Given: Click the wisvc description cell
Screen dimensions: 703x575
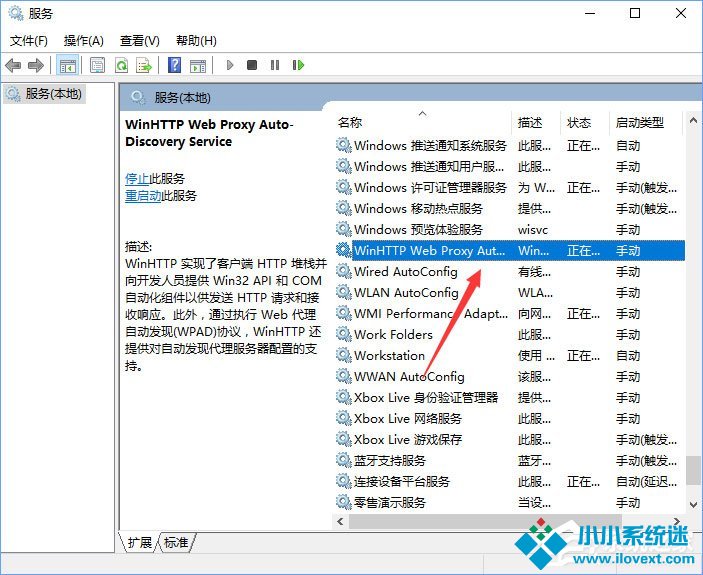Looking at the screenshot, I should (533, 230).
